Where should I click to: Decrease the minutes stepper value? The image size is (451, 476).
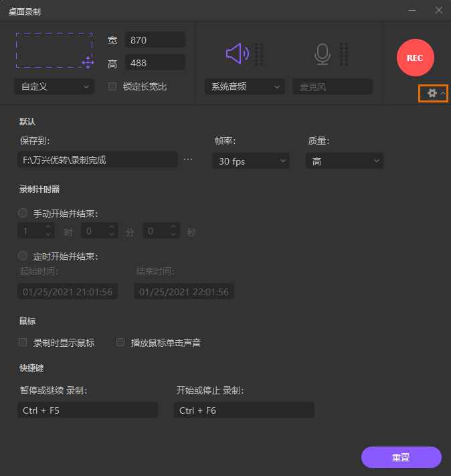112,234
